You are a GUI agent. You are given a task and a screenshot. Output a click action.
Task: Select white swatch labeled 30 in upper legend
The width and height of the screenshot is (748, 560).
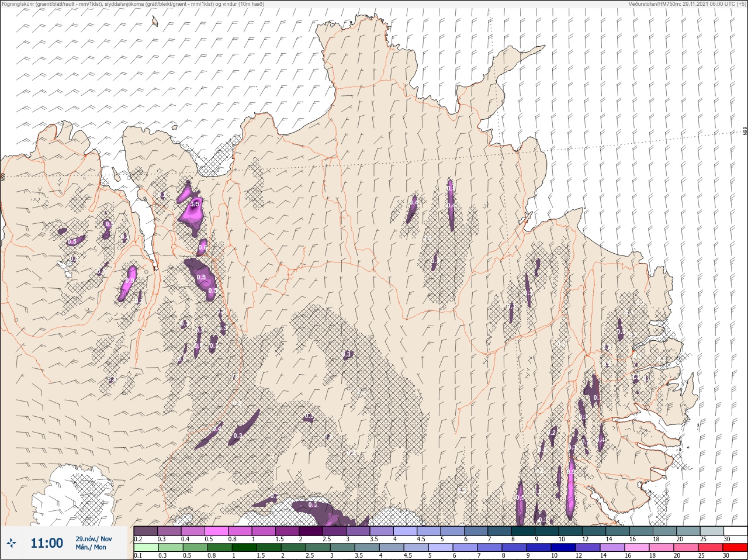click(735, 531)
